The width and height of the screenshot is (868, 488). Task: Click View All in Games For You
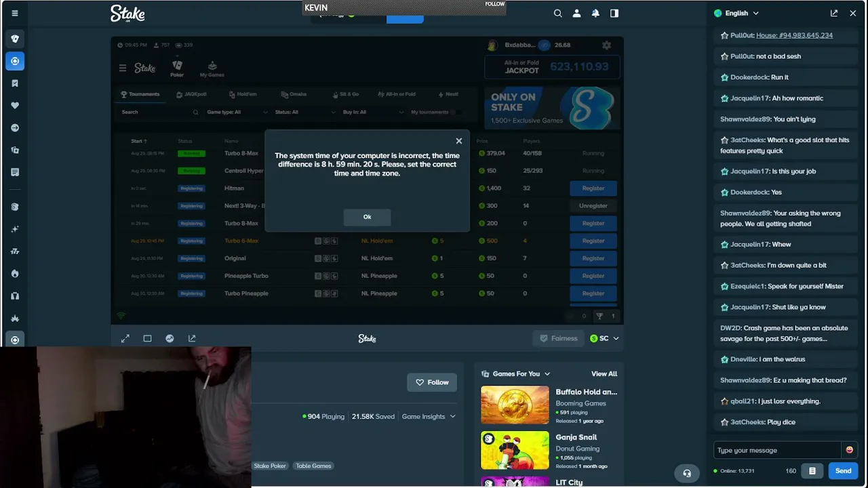[x=604, y=373]
